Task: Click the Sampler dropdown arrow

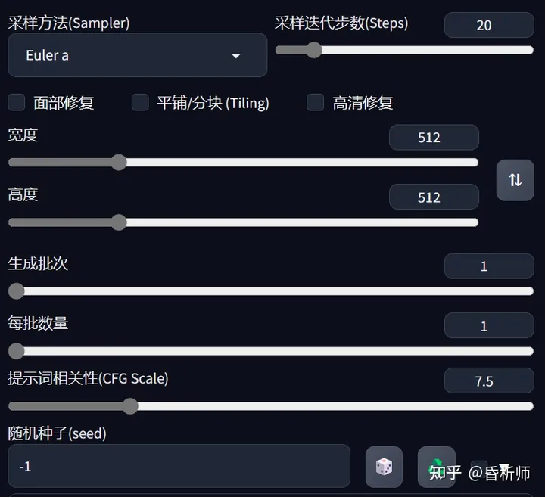Action: pos(236,56)
